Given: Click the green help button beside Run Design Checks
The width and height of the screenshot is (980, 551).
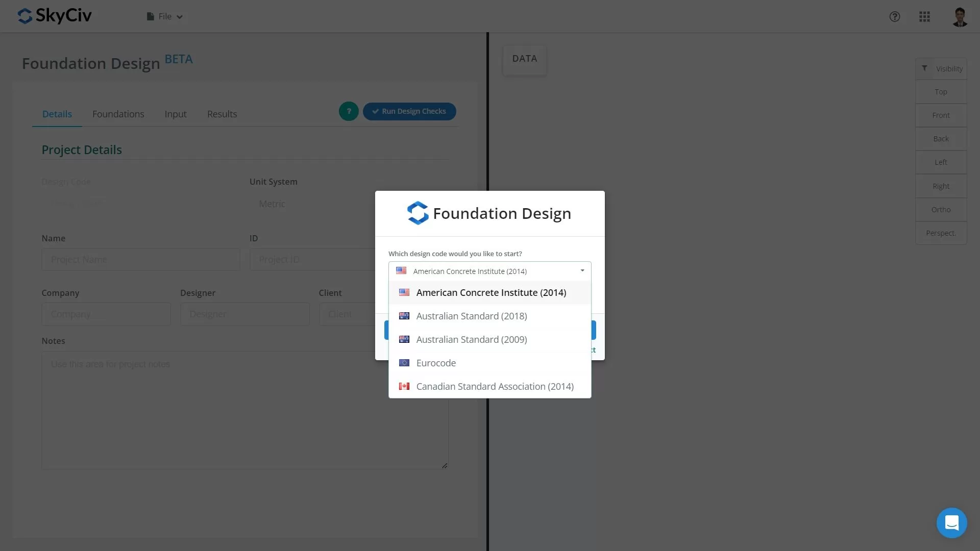Looking at the screenshot, I should tap(349, 111).
